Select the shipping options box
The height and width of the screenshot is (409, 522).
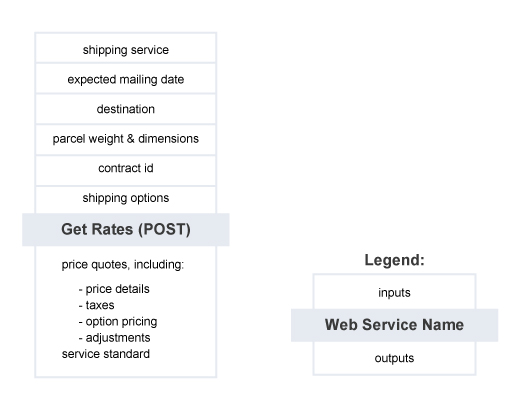point(126,200)
